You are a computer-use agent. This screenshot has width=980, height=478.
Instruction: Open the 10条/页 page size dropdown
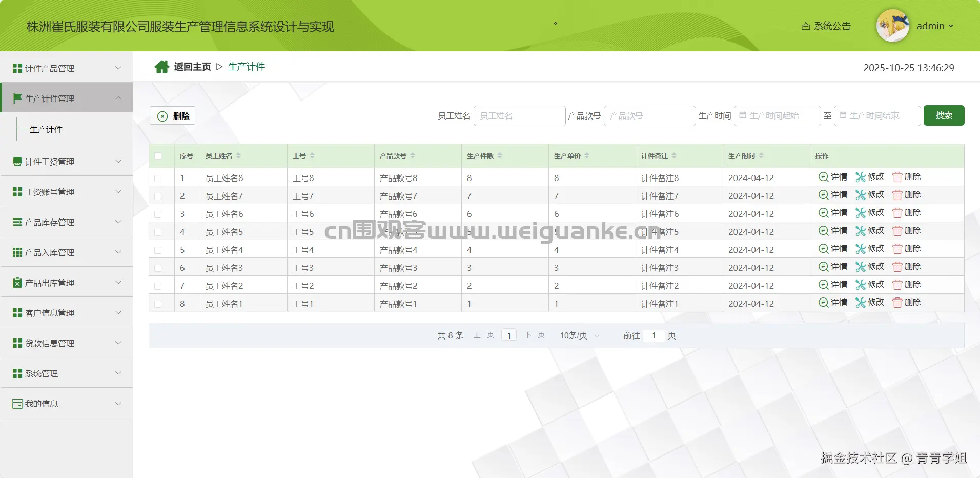coord(579,335)
